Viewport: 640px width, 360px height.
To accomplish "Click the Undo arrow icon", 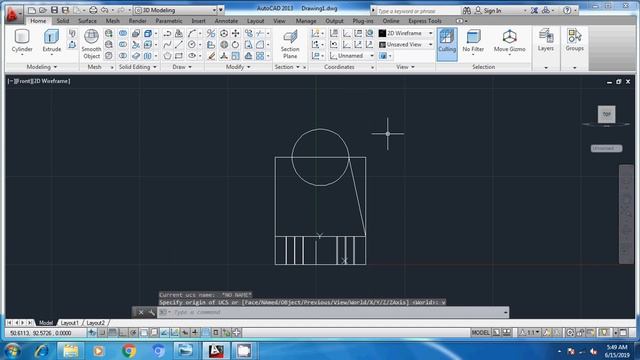I will pos(104,10).
